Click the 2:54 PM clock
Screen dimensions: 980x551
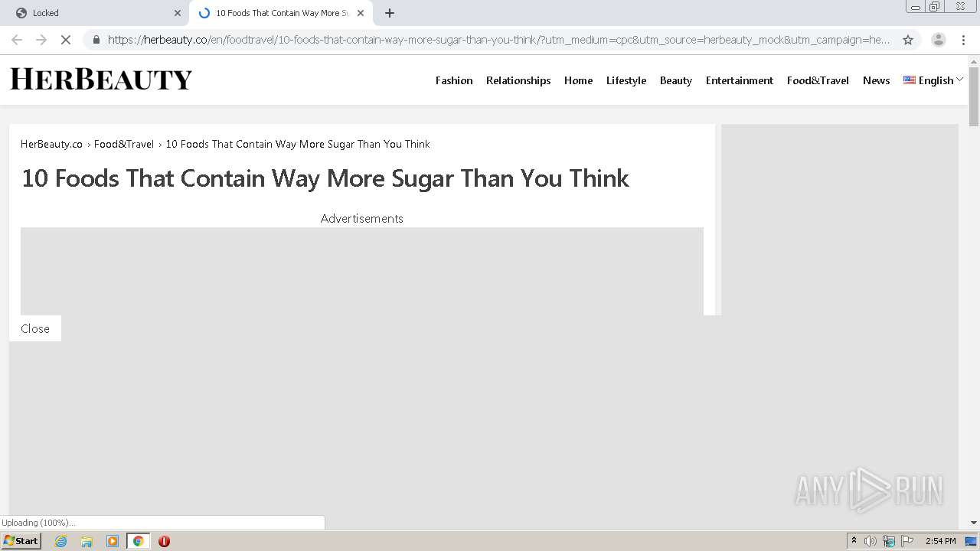[x=941, y=541]
